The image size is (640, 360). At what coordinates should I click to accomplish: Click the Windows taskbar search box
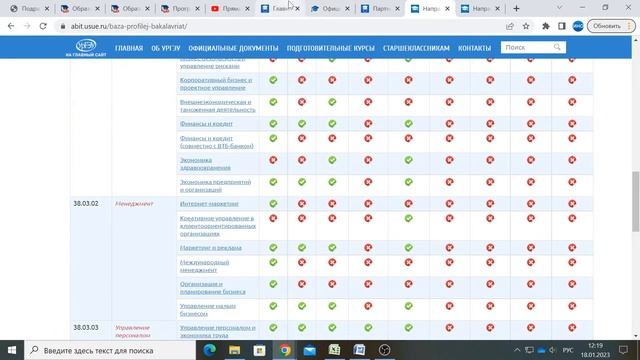pos(110,350)
